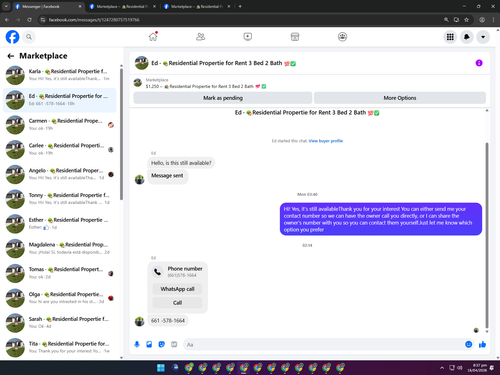
Task: Click the 661 -578-1664 message text
Action: click(168, 321)
